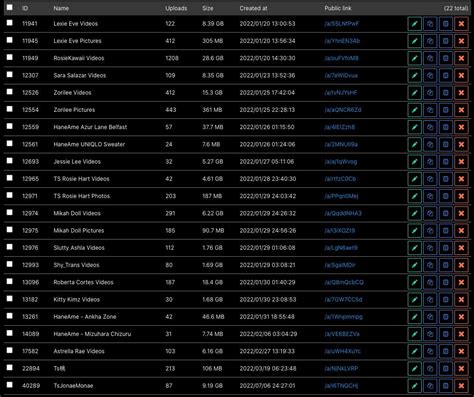Click the '(22 total)' count label
474x397 pixels.
[x=456, y=8]
